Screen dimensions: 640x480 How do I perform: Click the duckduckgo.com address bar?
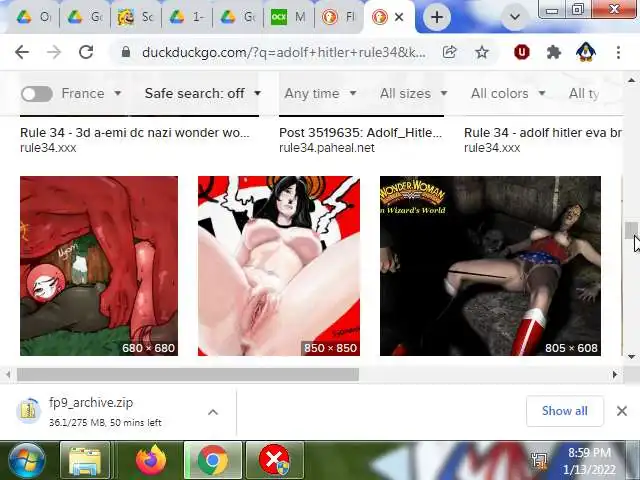(x=284, y=52)
